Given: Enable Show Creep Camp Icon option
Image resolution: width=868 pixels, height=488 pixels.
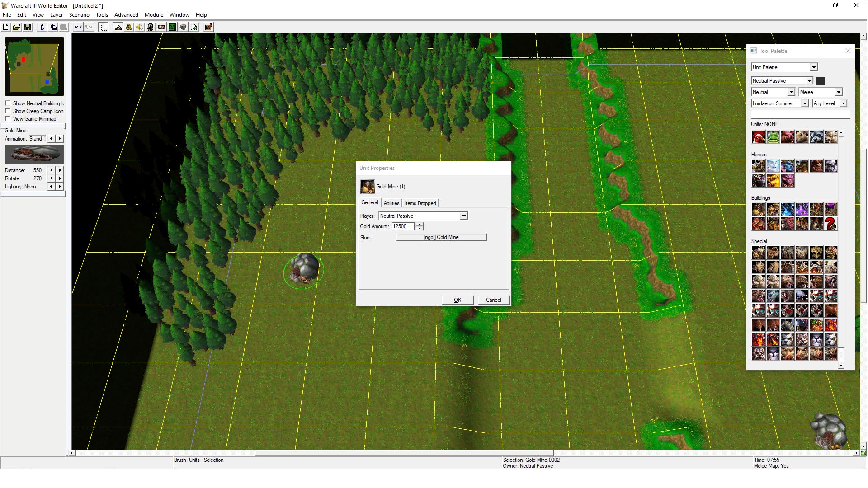Looking at the screenshot, I should pyautogui.click(x=8, y=111).
